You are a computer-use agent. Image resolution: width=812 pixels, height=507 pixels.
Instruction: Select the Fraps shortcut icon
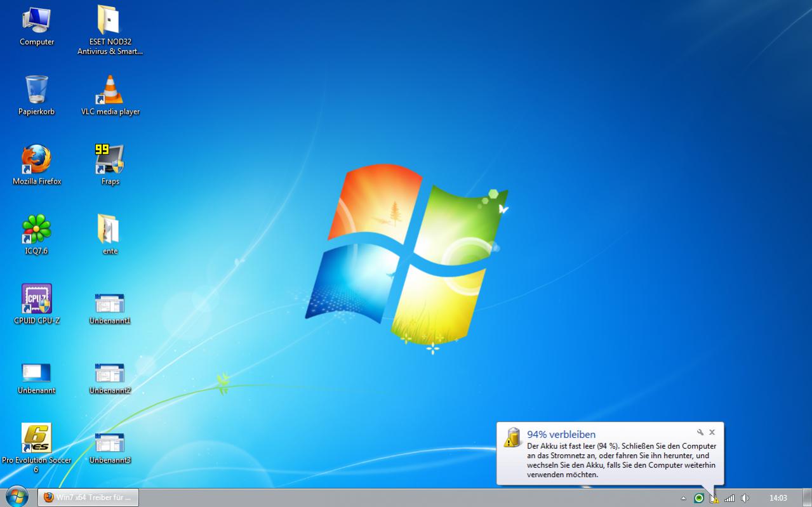pyautogui.click(x=110, y=166)
